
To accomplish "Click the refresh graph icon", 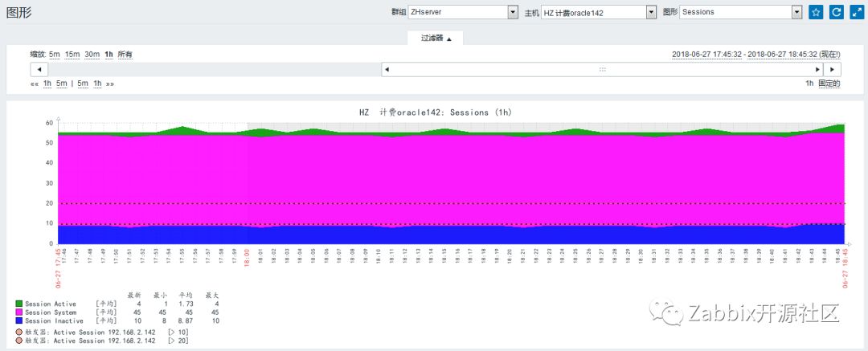I will pyautogui.click(x=836, y=12).
